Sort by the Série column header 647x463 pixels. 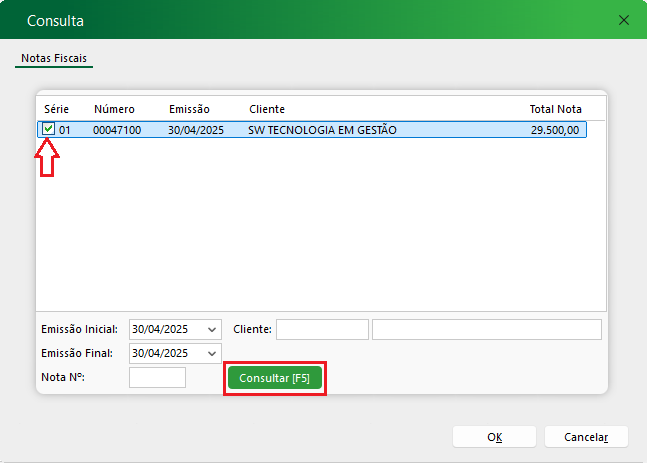(x=56, y=109)
